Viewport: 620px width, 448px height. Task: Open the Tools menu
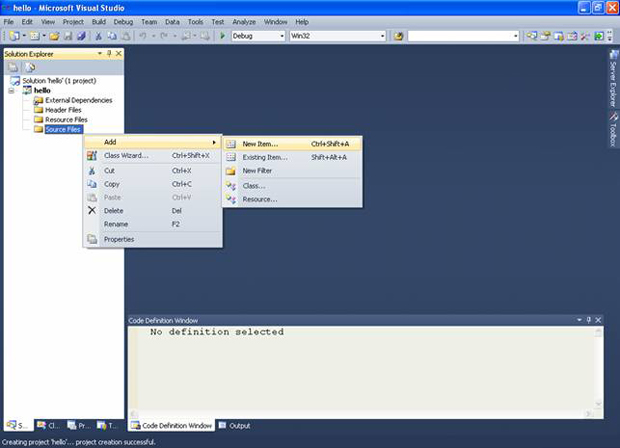pyautogui.click(x=195, y=22)
